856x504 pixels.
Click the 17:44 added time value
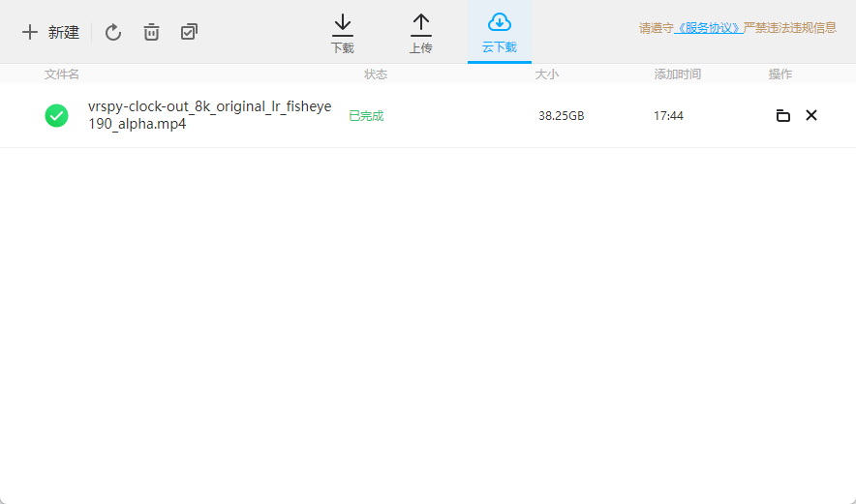pyautogui.click(x=668, y=116)
